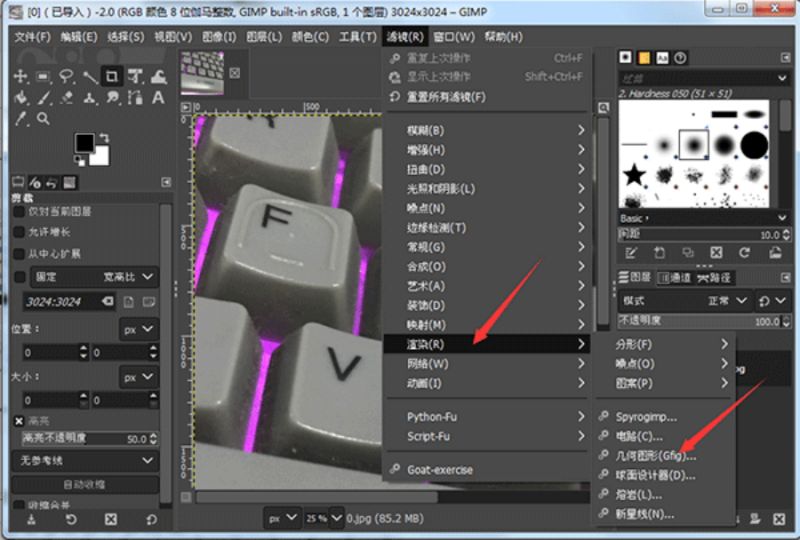Click the 自动收缩 button

[85, 484]
